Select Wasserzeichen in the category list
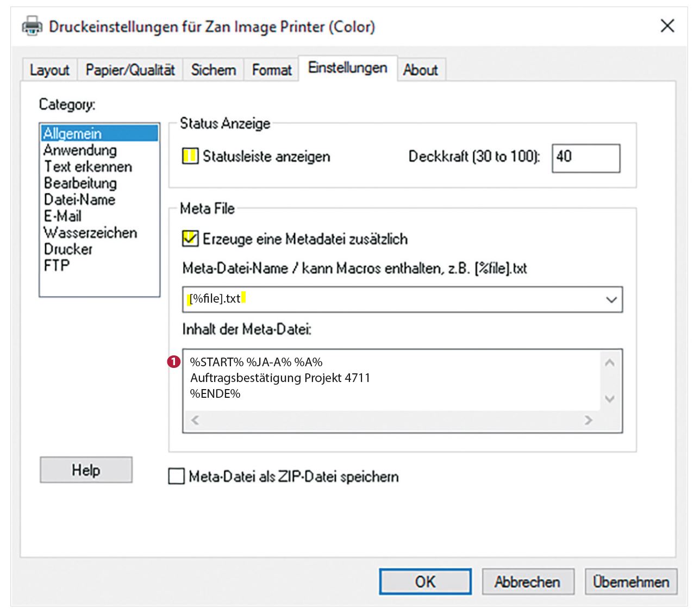This screenshot has height=613, width=700. click(90, 233)
